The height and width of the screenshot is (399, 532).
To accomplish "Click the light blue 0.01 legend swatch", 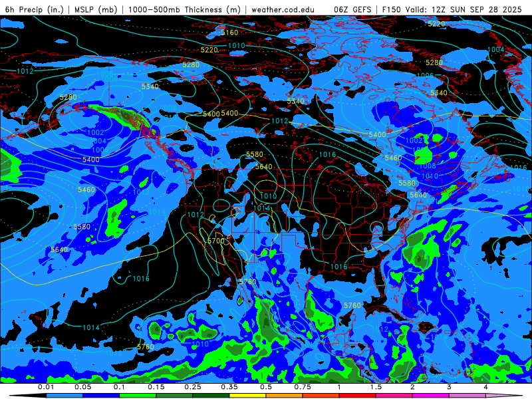I will 64,396.
